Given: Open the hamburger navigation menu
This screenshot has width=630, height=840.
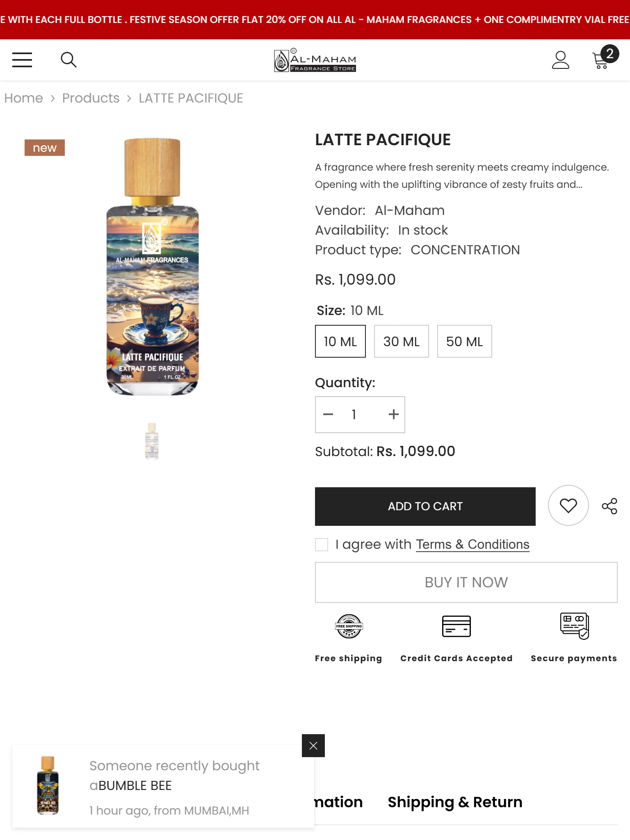Looking at the screenshot, I should pos(22,60).
